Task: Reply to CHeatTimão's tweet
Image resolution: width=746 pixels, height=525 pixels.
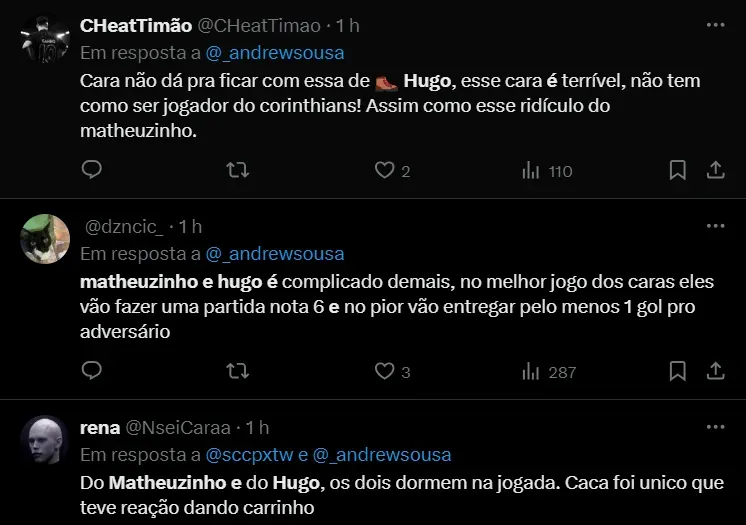Action: 92,171
